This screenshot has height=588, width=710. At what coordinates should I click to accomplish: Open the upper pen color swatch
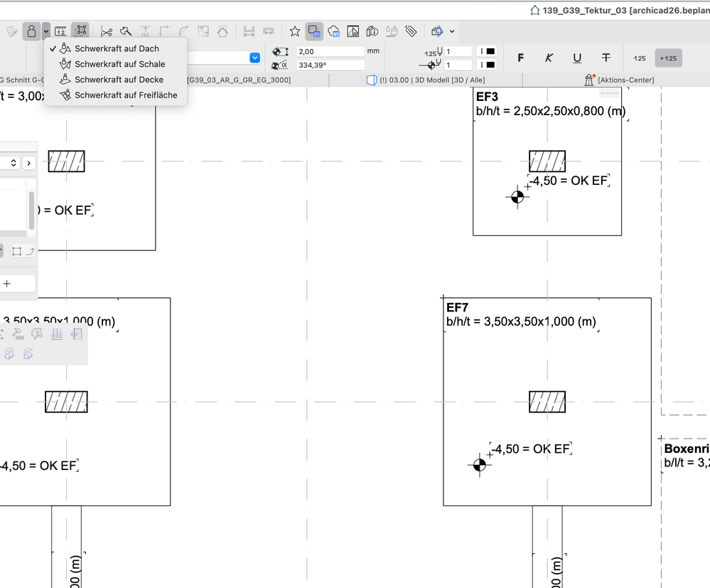[488, 51]
